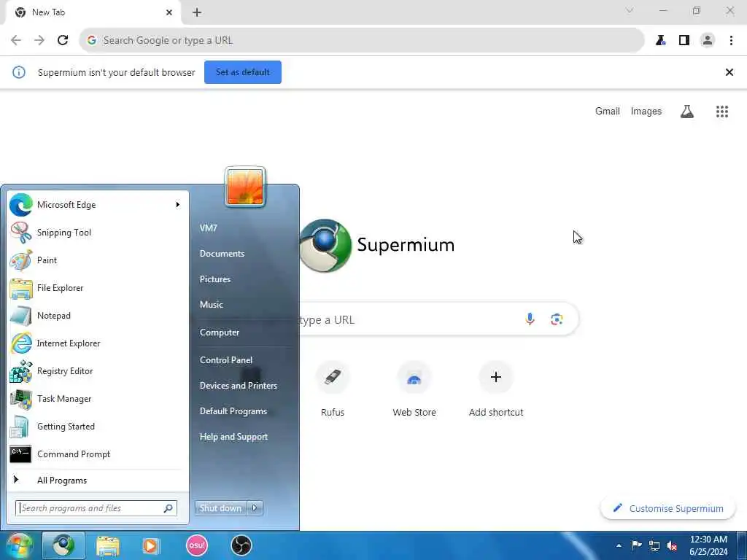Open a new browser tab
This screenshot has height=560, width=747.
197,12
